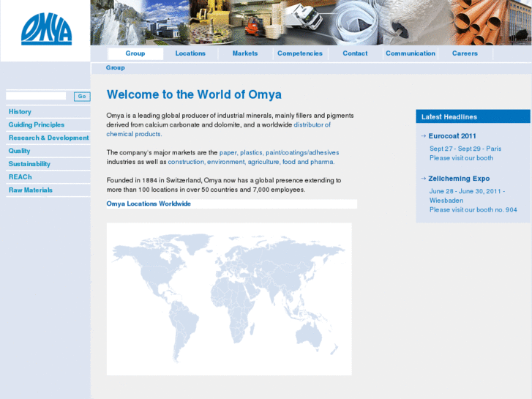This screenshot has height=399, width=532.
Task: Follow the construction link
Action: click(x=187, y=162)
